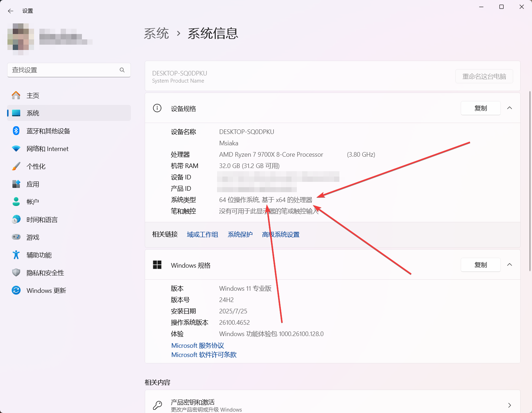532x413 pixels.
Task: Open the advanced system settings link
Action: 281,235
